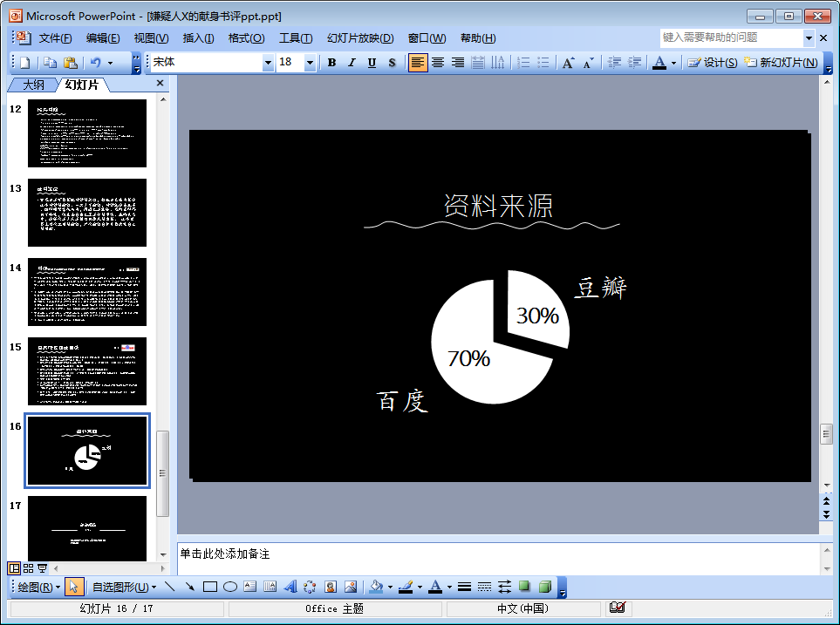Apply fill color using paint bucket
840x625 pixels.
click(x=376, y=587)
